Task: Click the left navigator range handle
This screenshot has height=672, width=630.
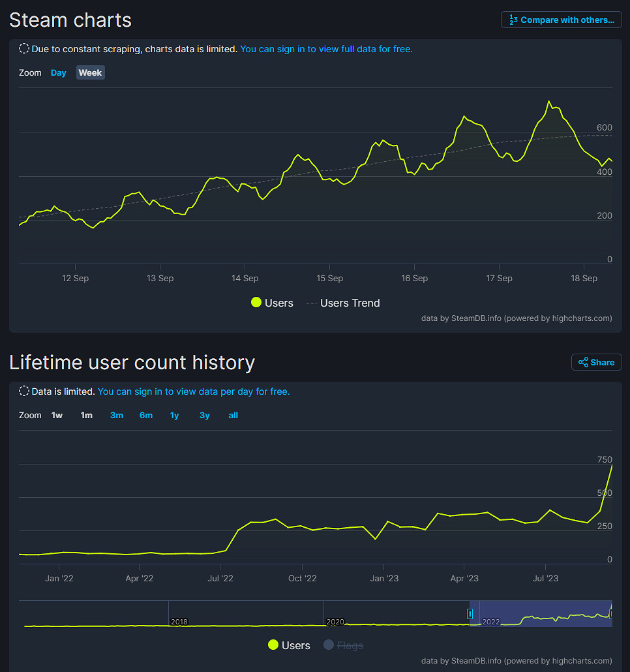Action: [x=470, y=613]
